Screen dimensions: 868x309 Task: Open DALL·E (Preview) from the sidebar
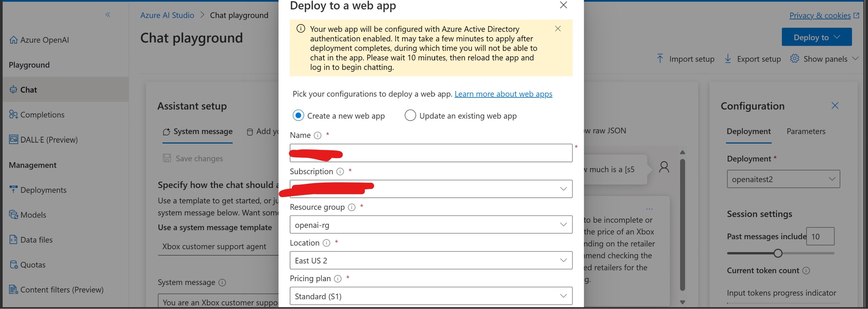[49, 139]
